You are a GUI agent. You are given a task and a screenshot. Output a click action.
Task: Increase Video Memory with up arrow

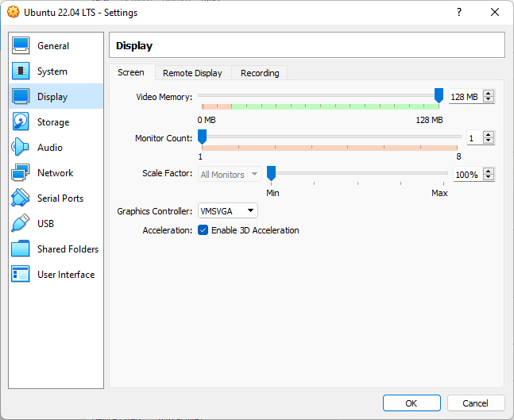(x=489, y=94)
